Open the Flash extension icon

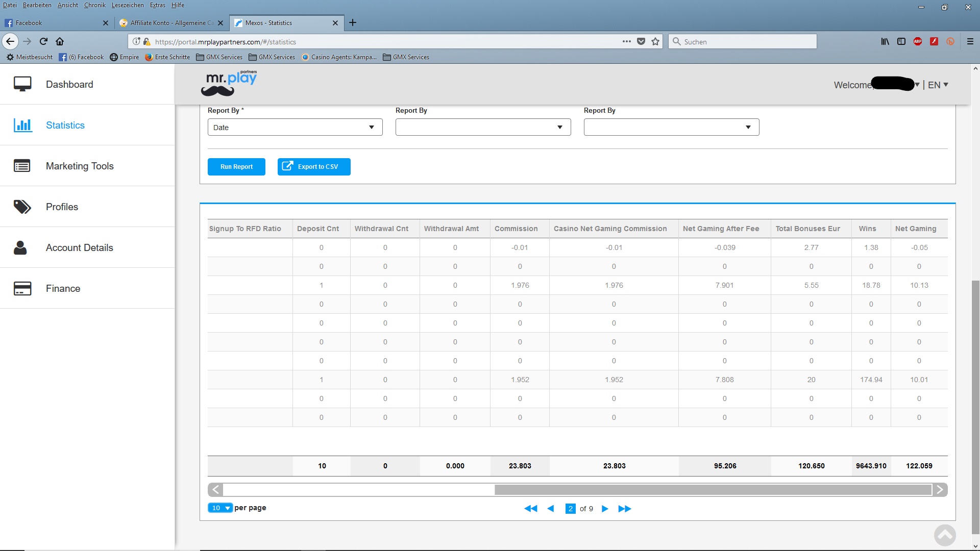[934, 42]
